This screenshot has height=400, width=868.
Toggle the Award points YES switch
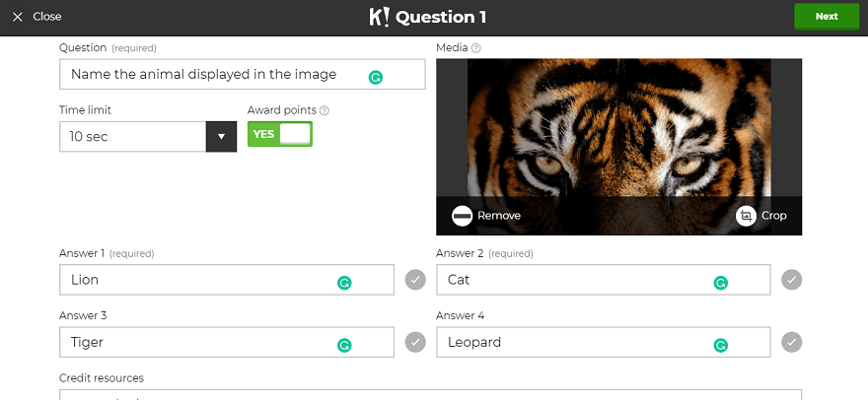click(280, 135)
